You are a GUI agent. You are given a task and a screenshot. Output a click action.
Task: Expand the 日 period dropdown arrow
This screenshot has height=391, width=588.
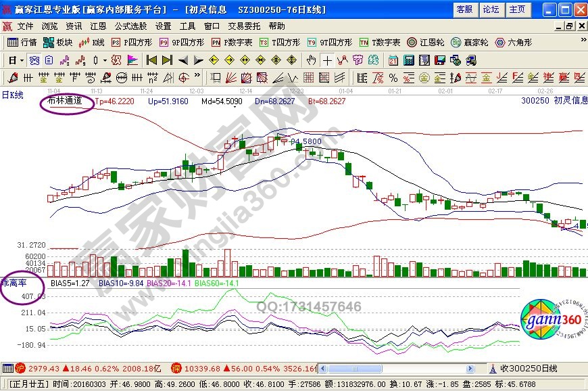click(22, 60)
